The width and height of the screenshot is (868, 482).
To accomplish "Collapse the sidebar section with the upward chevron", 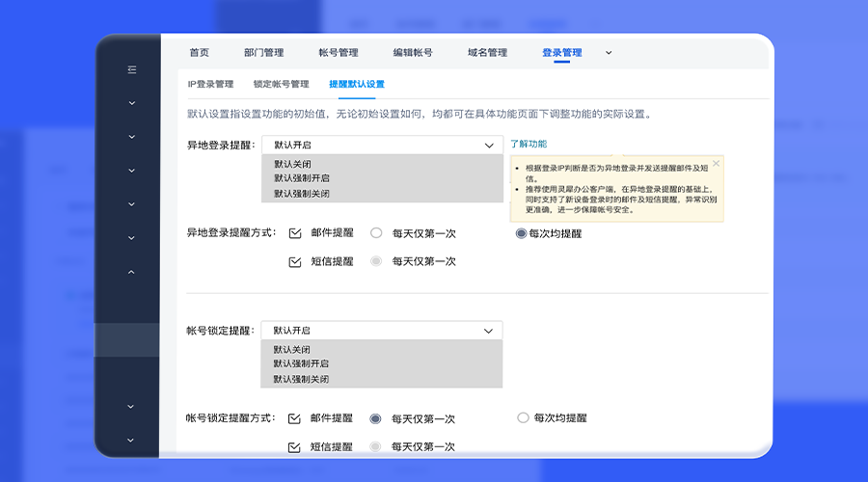I will 132,272.
